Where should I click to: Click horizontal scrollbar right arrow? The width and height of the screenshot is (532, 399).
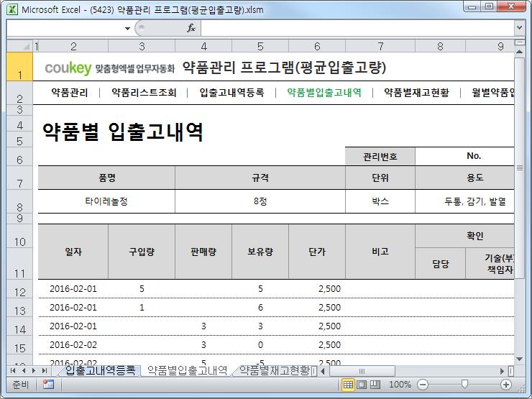(502, 371)
